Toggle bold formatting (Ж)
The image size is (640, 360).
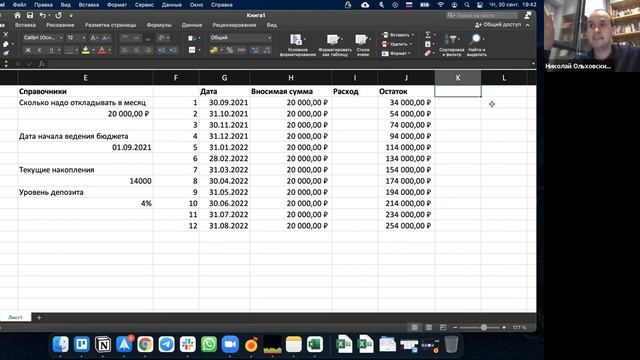pyautogui.click(x=28, y=50)
